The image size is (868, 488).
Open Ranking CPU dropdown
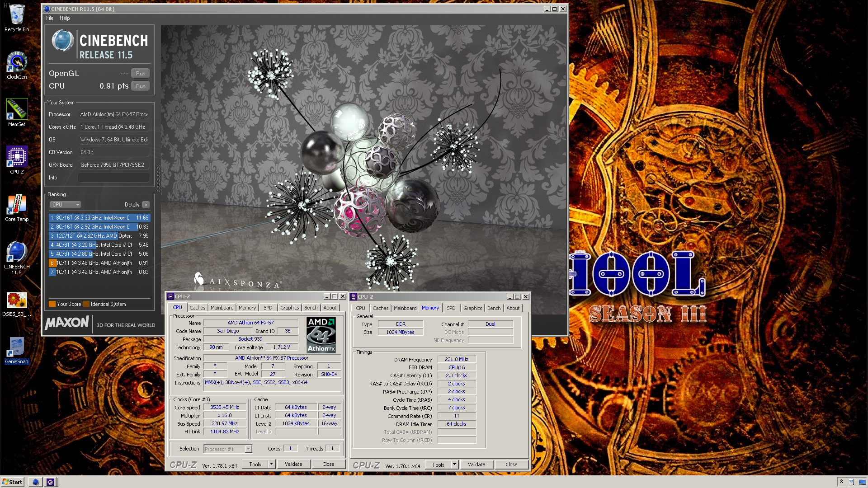click(65, 205)
